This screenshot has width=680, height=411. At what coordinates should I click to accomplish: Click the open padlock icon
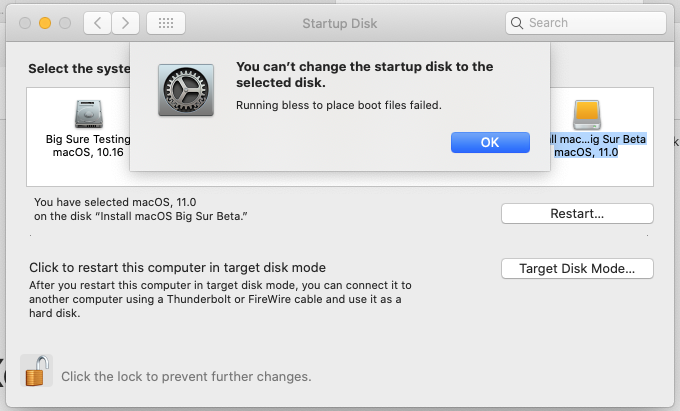[36, 371]
